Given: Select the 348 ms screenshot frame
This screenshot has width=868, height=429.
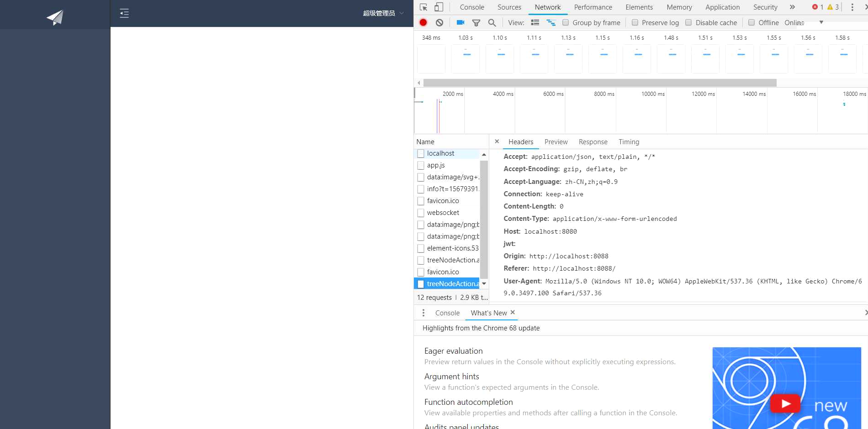Looking at the screenshot, I should tap(431, 58).
